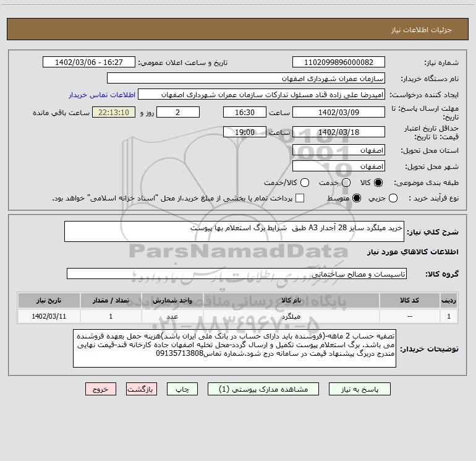Click the تاریخ نیاز column header
Viewport: 476px width, 461px height.
pyautogui.click(x=49, y=301)
